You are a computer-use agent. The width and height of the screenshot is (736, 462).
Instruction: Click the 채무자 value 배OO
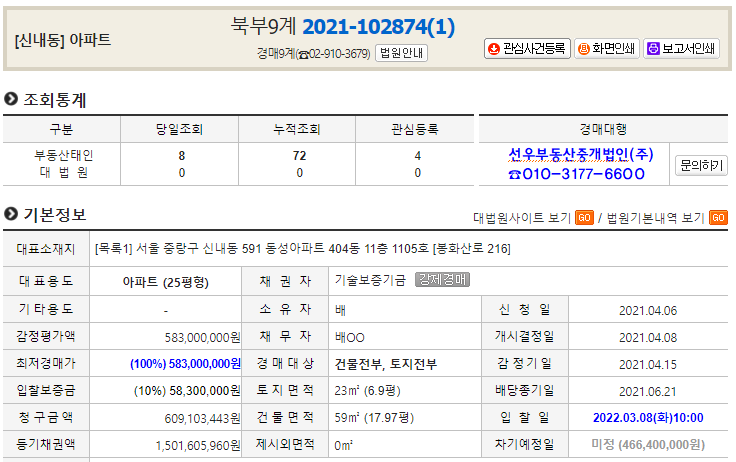tap(349, 338)
